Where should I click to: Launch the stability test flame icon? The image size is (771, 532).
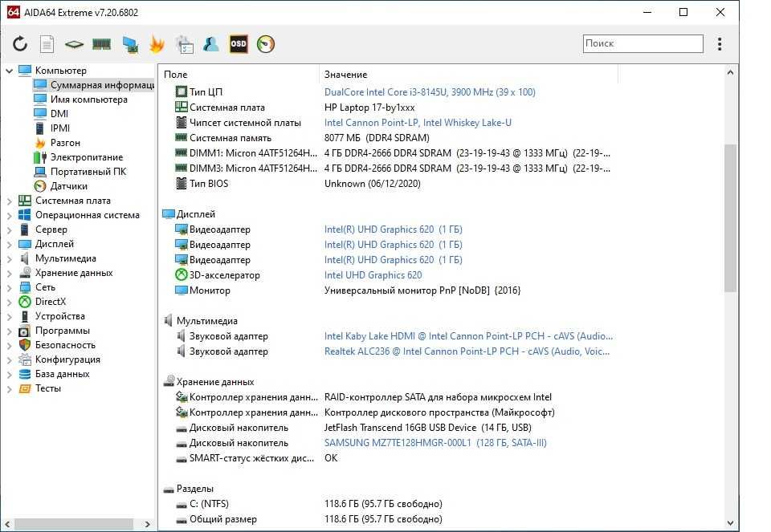click(x=157, y=44)
